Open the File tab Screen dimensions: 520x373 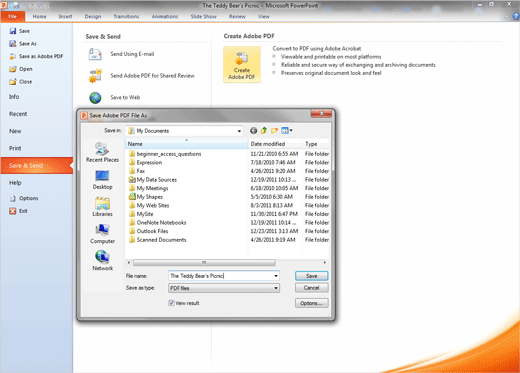click(13, 16)
